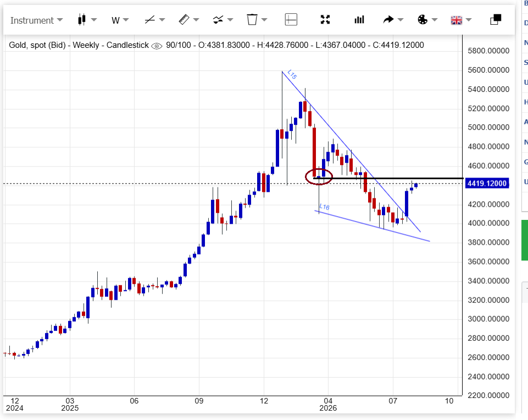
Task: Expand the Instrument dropdown
Action: click(x=36, y=20)
